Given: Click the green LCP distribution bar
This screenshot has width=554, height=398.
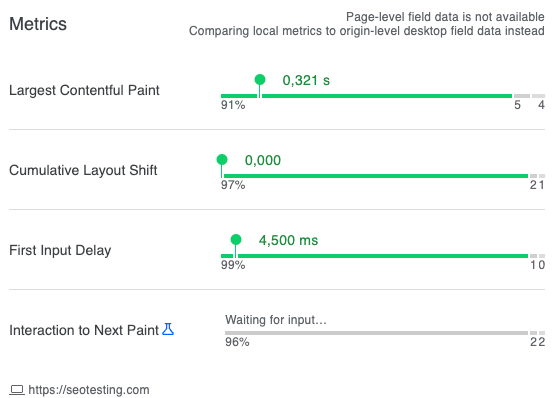Looking at the screenshot, I should [366, 96].
